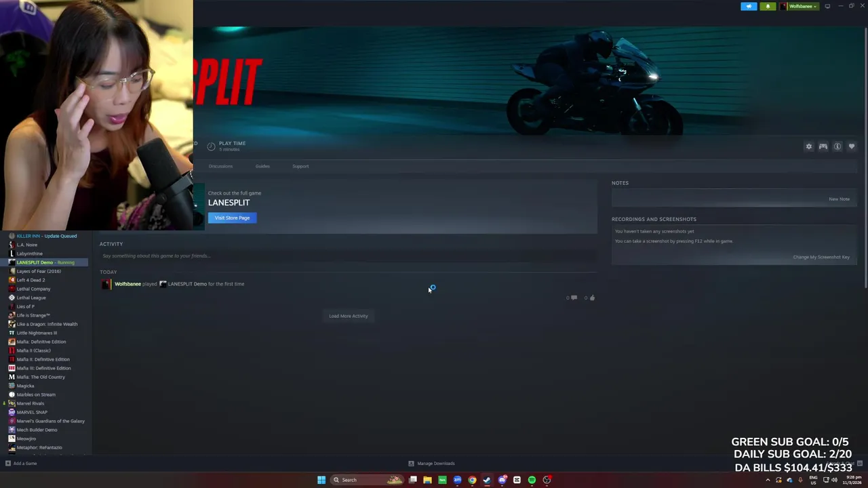Click Visit Store Page button

[232, 218]
